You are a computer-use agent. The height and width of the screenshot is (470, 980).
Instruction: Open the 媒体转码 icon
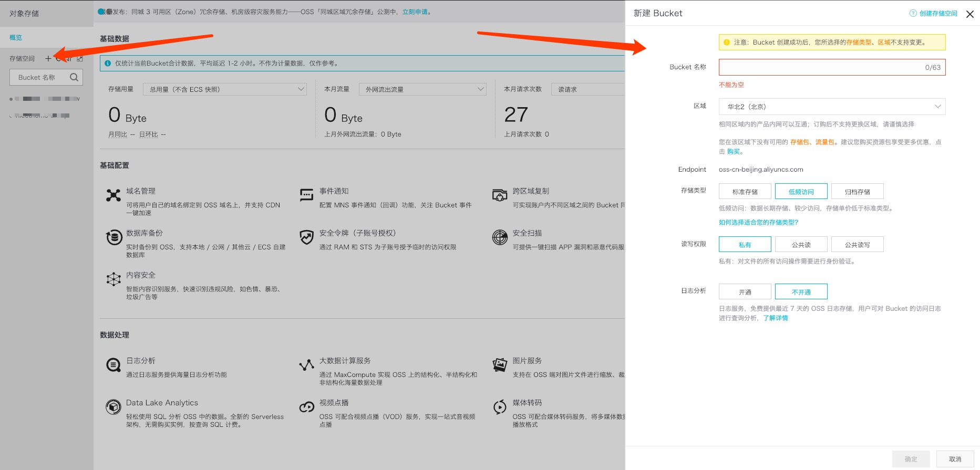coord(500,407)
